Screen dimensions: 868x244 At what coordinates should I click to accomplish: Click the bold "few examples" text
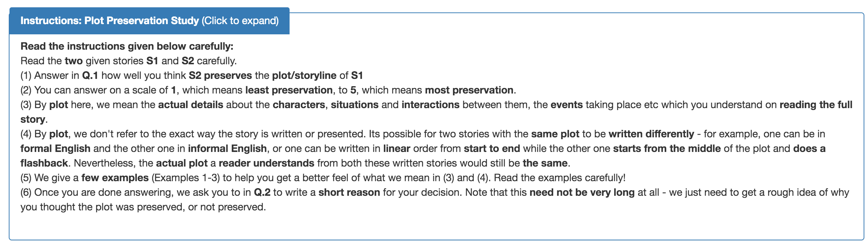pyautogui.click(x=115, y=178)
